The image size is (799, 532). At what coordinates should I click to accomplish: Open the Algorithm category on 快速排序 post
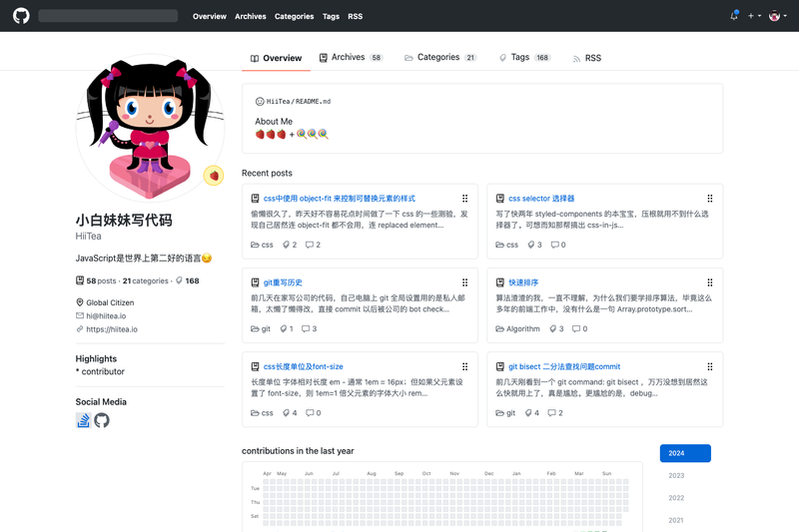pos(517,328)
